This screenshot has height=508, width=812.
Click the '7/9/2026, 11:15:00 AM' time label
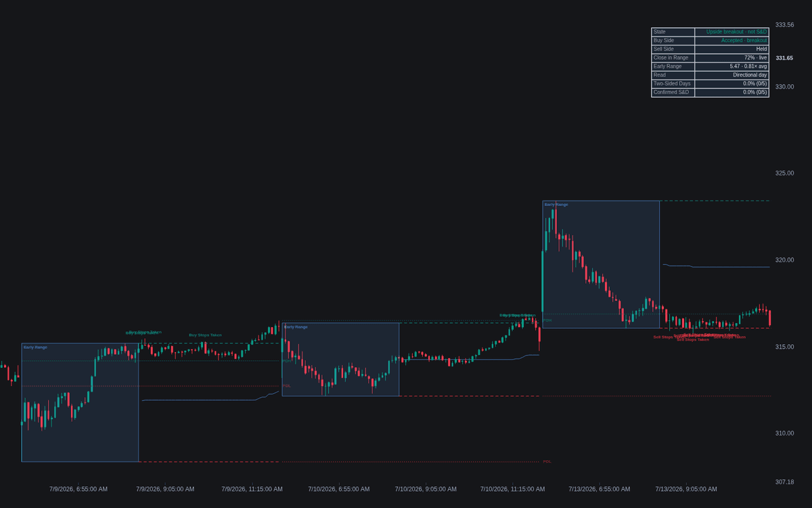click(252, 489)
